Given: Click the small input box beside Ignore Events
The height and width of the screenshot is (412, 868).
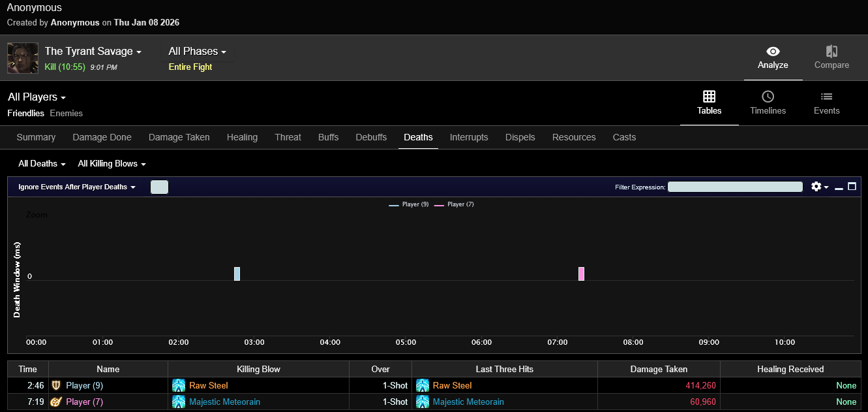Looking at the screenshot, I should click(159, 187).
